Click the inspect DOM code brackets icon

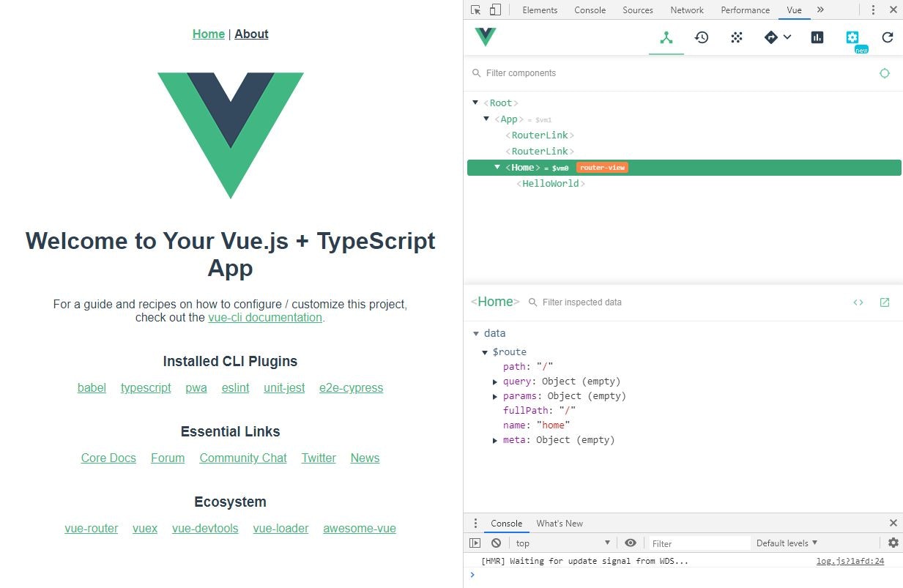point(858,302)
